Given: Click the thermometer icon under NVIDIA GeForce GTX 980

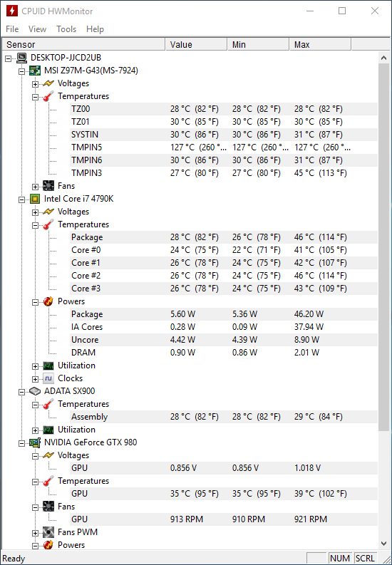Looking at the screenshot, I should [48, 481].
